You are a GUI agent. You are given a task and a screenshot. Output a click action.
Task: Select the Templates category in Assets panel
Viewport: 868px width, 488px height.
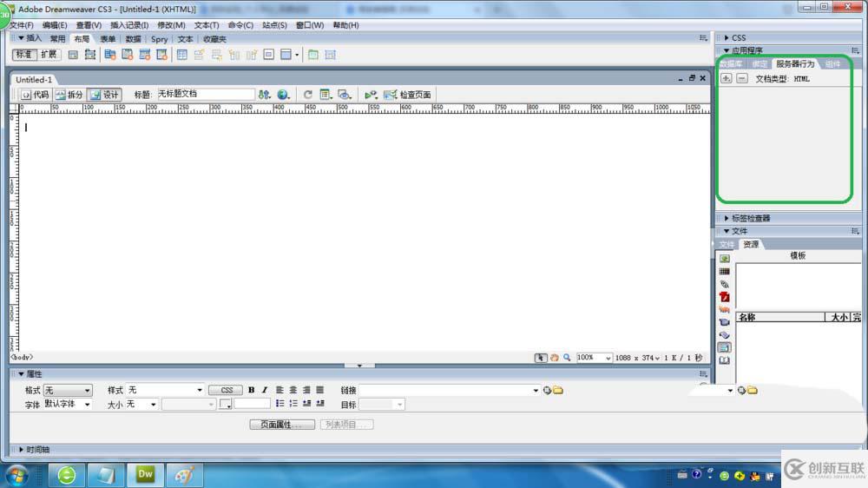(724, 348)
